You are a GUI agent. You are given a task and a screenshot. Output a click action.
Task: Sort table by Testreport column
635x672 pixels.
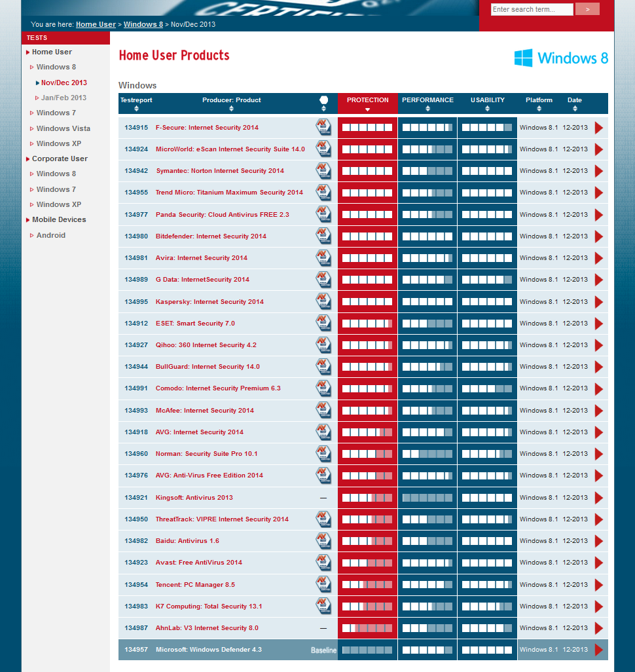[x=136, y=109]
